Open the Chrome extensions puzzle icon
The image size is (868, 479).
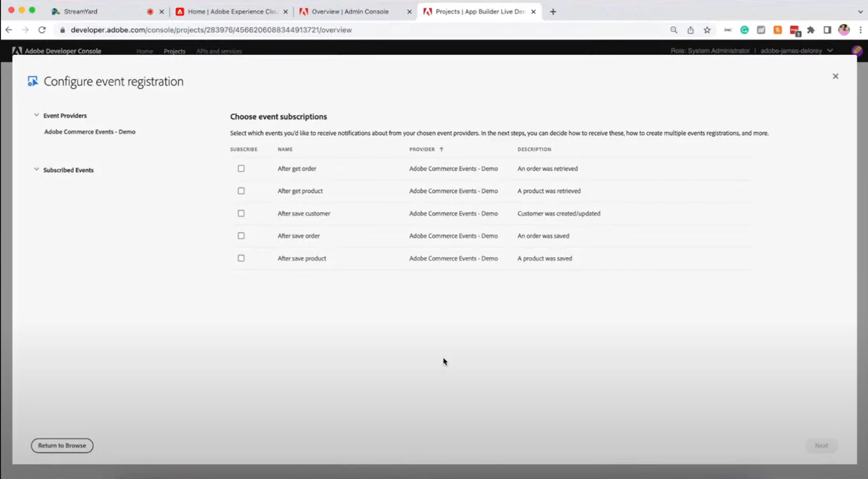(811, 30)
